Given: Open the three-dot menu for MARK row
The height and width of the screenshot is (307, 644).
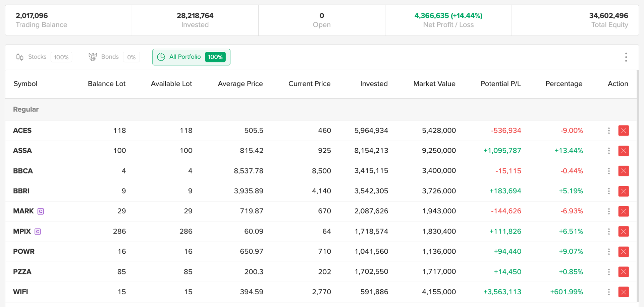Looking at the screenshot, I should (609, 211).
